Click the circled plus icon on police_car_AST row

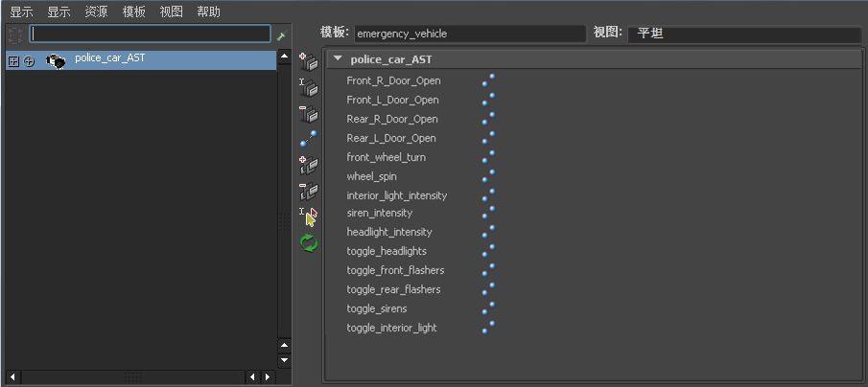point(30,61)
